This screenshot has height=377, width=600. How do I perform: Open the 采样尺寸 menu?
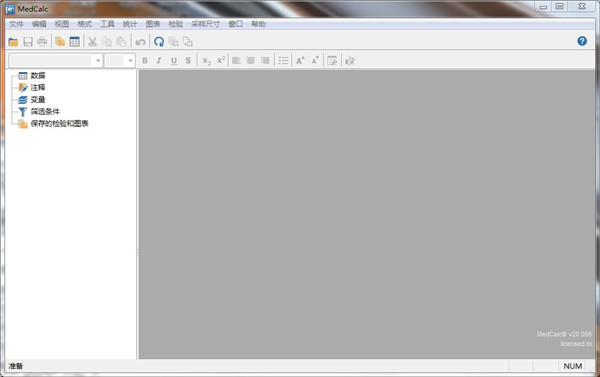pos(205,24)
